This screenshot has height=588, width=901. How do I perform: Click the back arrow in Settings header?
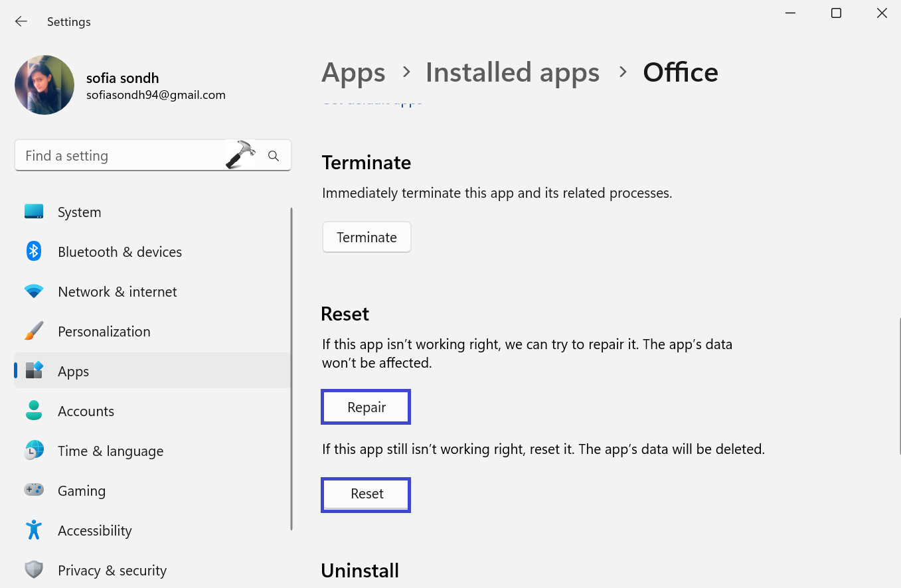[21, 22]
